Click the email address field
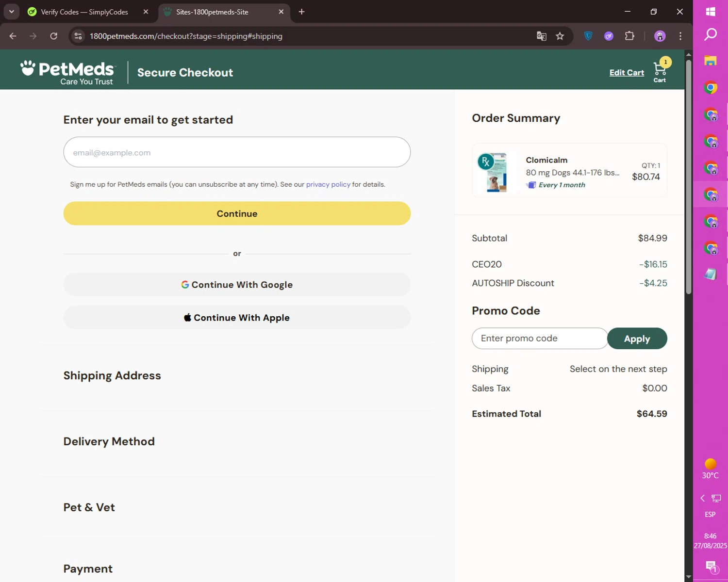 [x=237, y=152]
